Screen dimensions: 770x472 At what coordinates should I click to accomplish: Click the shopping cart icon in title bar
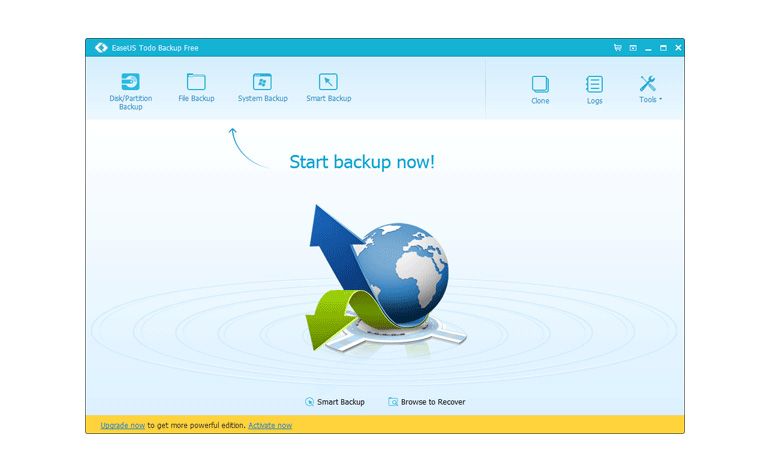tap(617, 47)
